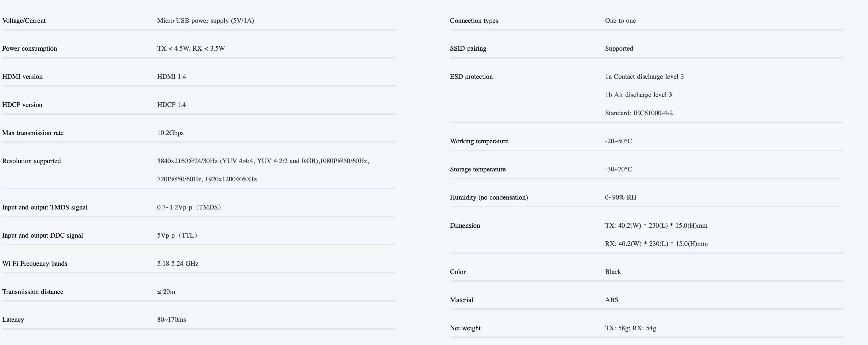Click the ESD protection label
868x345 pixels.
pyautogui.click(x=472, y=77)
